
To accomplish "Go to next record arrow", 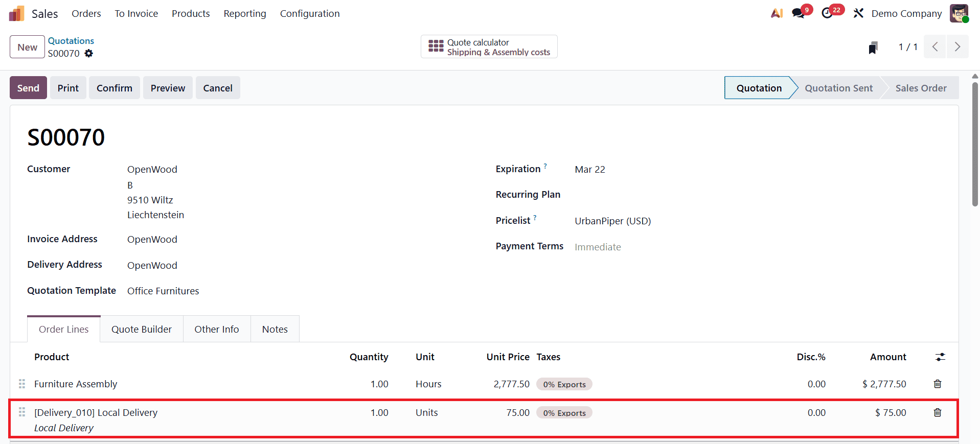I will click(x=958, y=47).
